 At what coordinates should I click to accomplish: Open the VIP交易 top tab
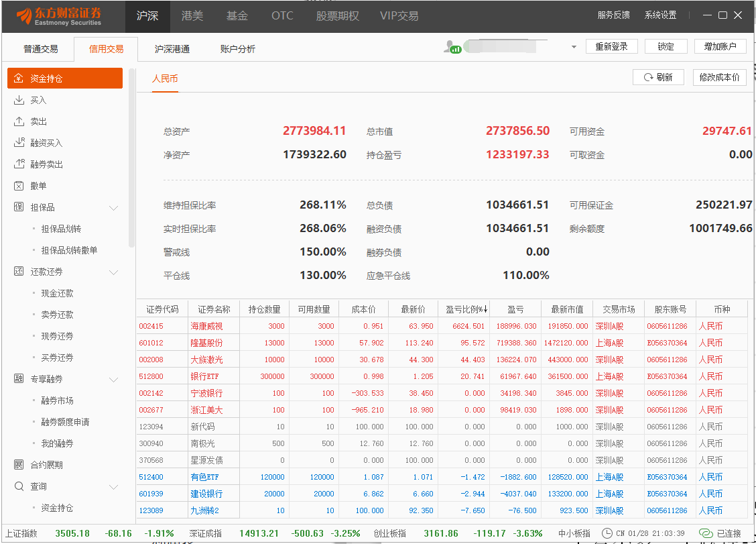399,16
